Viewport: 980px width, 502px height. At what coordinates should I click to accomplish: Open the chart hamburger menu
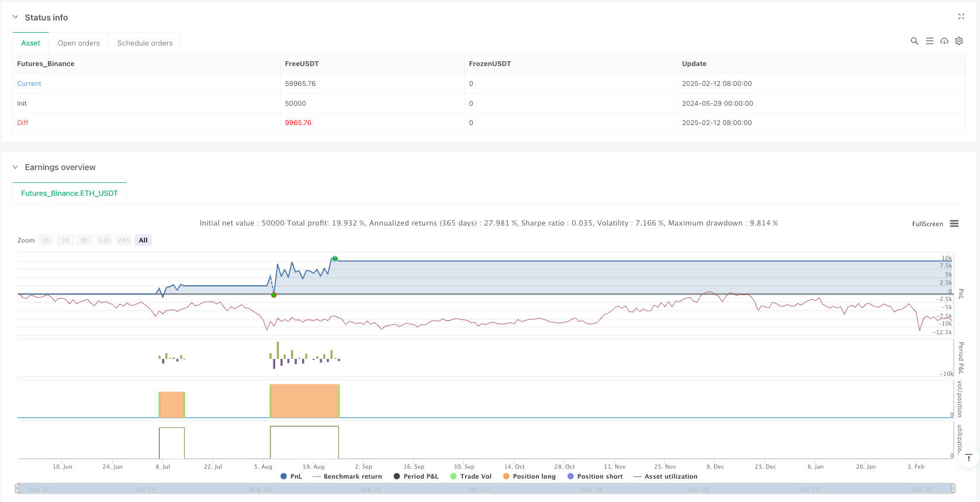click(954, 224)
